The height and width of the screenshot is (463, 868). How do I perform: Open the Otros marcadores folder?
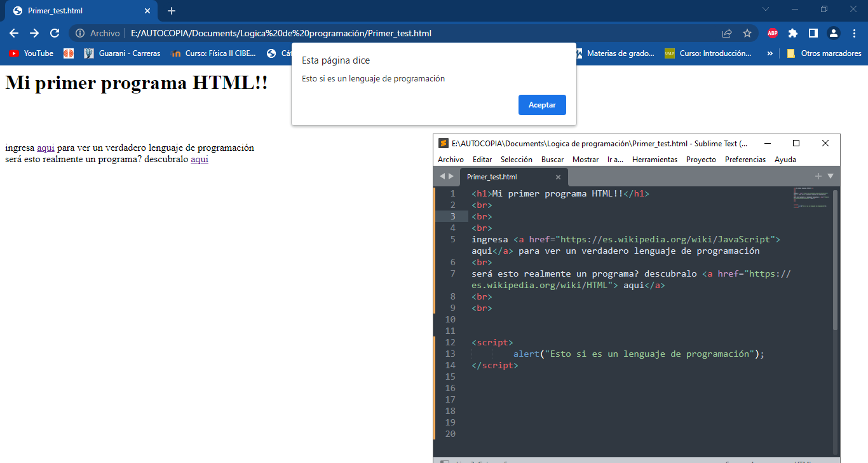point(824,53)
